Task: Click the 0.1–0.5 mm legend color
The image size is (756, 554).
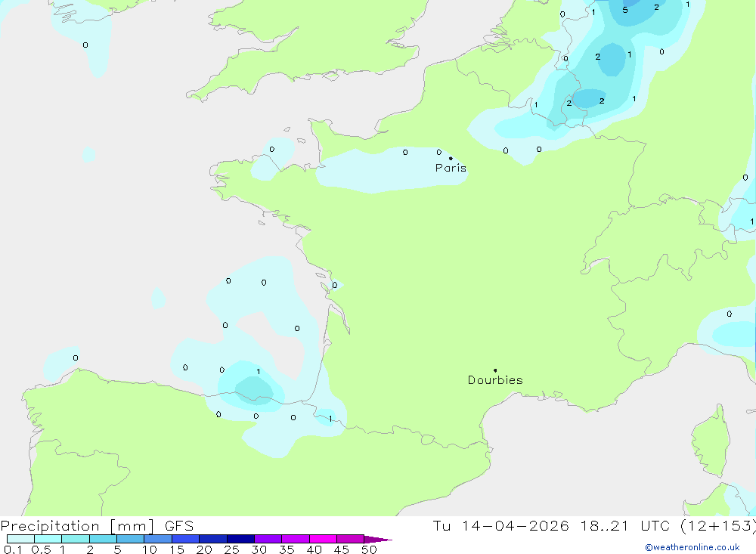Action: (20, 539)
